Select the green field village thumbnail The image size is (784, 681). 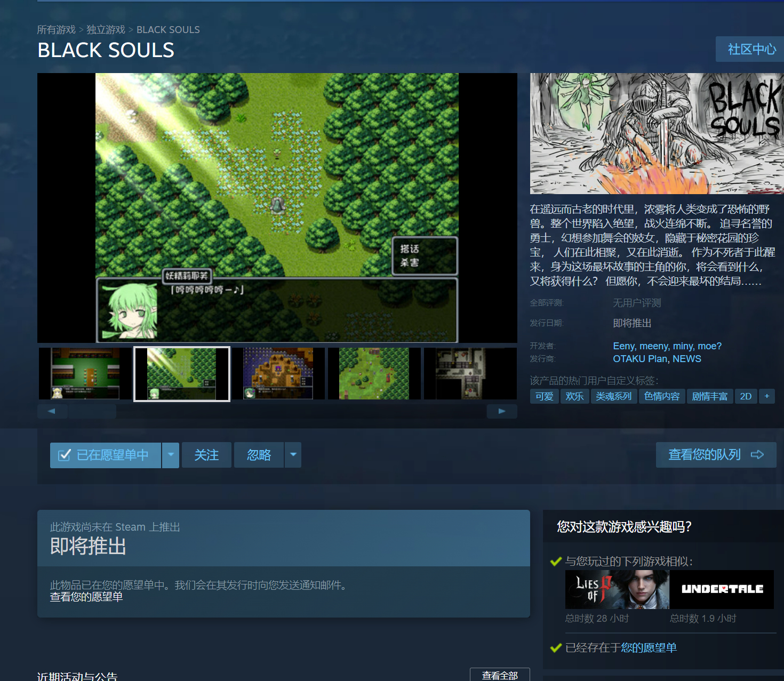coord(374,373)
